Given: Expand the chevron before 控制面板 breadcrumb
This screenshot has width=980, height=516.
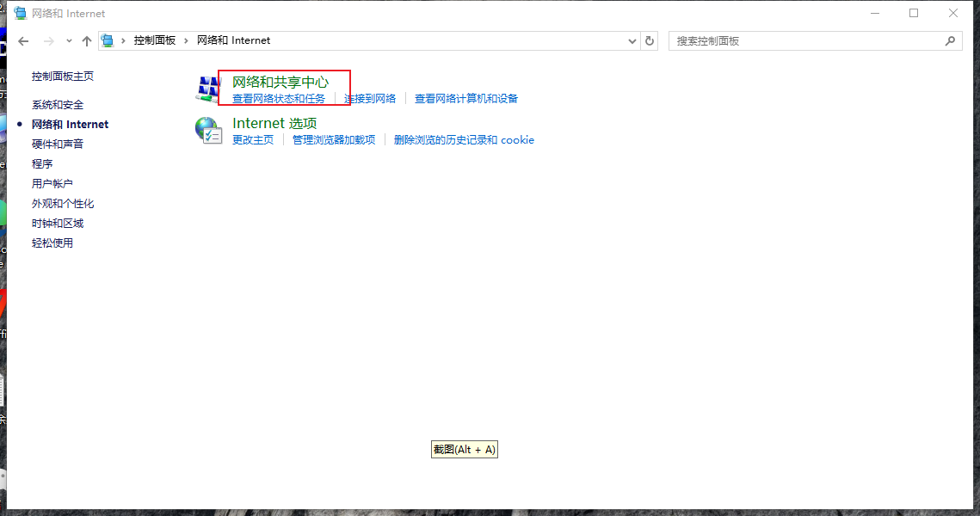Looking at the screenshot, I should [x=123, y=40].
